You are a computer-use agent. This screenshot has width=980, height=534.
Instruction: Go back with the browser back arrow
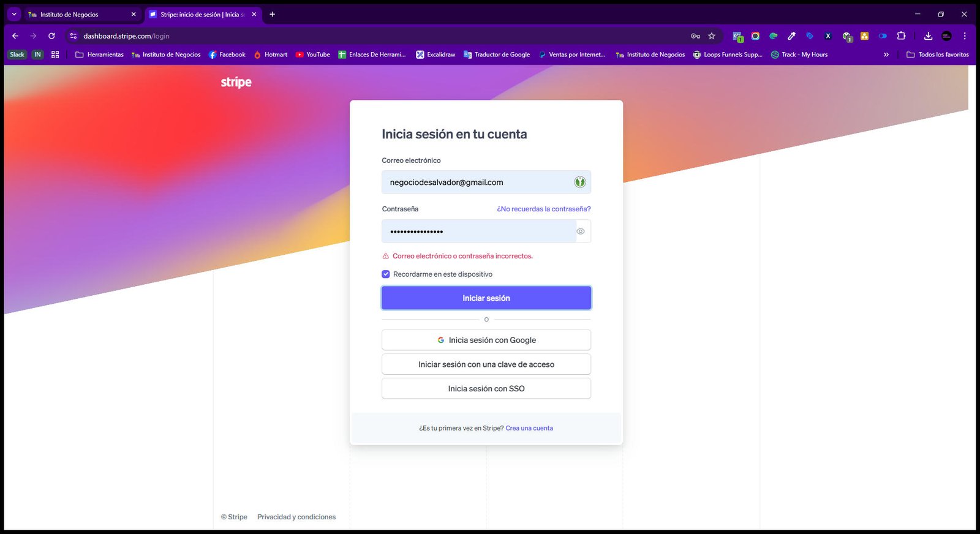pos(15,36)
